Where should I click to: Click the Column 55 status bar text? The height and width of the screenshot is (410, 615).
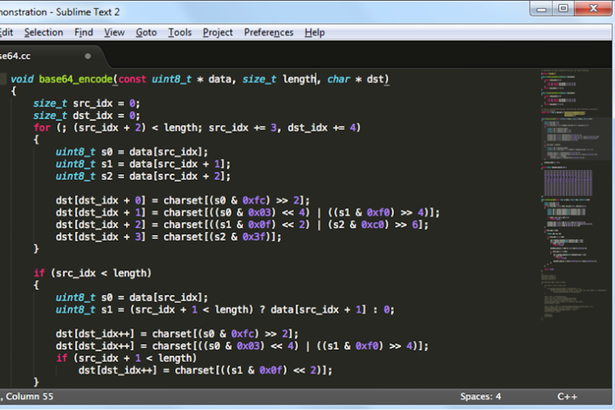click(x=28, y=397)
